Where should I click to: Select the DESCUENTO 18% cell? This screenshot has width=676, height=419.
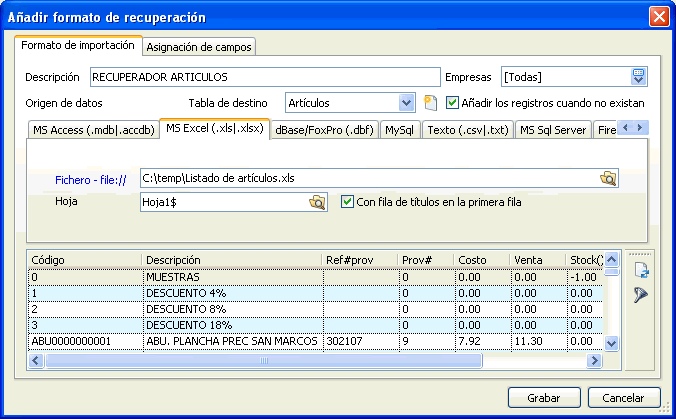tap(233, 325)
